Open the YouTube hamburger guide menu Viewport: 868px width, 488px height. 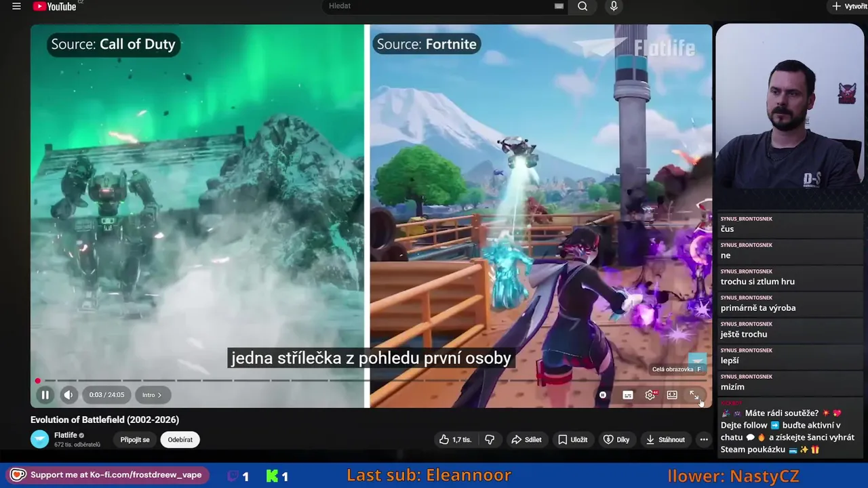[16, 7]
